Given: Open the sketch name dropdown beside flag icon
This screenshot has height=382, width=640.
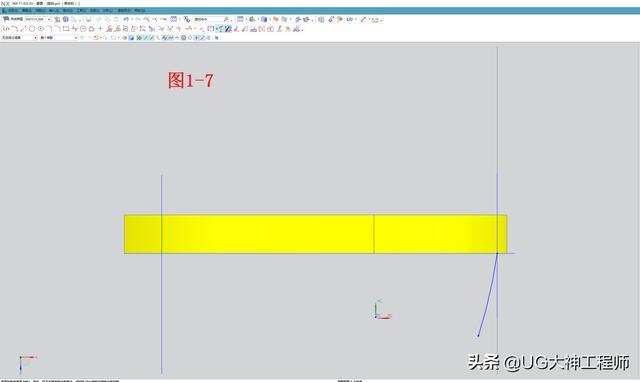Looking at the screenshot, I should [38, 19].
